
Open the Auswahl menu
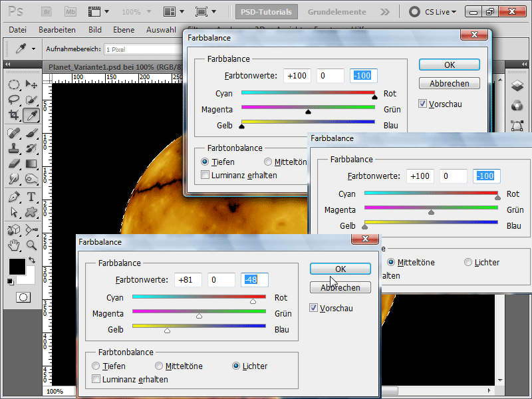[x=161, y=30]
